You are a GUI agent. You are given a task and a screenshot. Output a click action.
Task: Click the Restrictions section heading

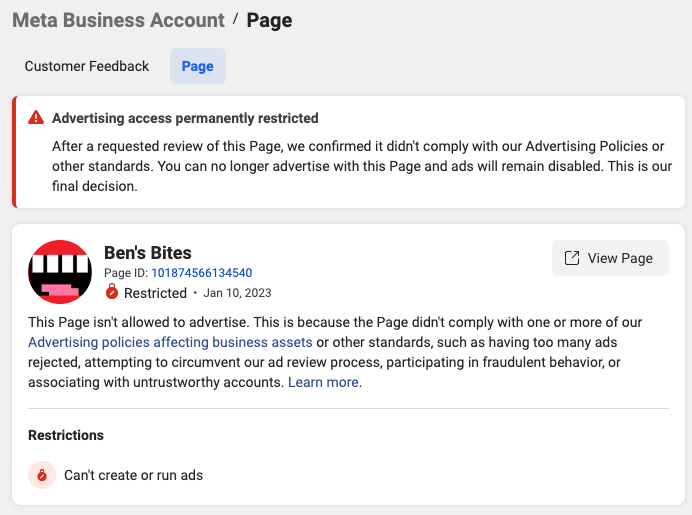(66, 435)
